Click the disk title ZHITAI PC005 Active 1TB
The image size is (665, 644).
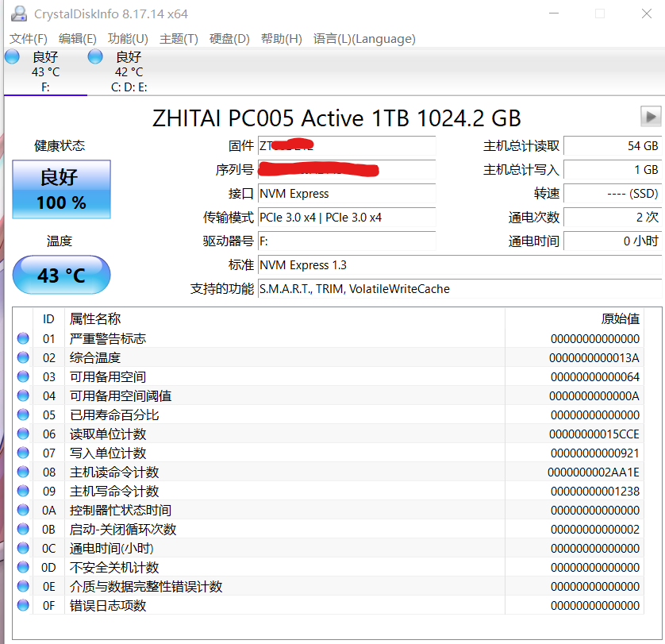336,118
